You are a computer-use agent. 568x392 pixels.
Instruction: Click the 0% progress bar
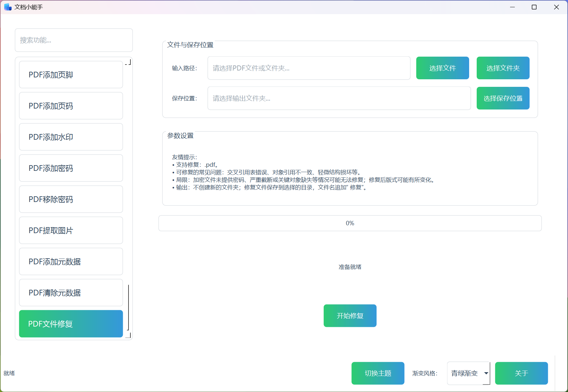349,223
